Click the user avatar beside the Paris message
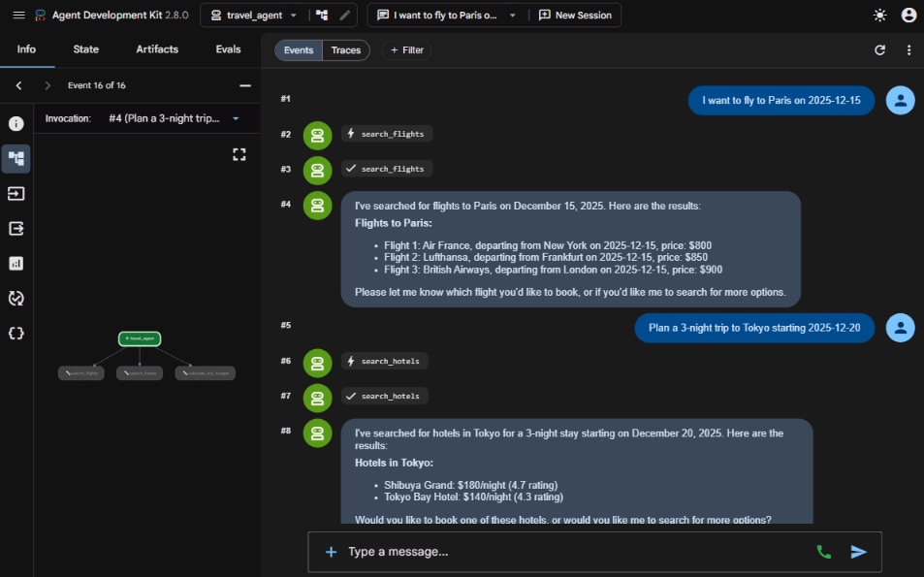Screen dimensions: 924x577 click(901, 100)
